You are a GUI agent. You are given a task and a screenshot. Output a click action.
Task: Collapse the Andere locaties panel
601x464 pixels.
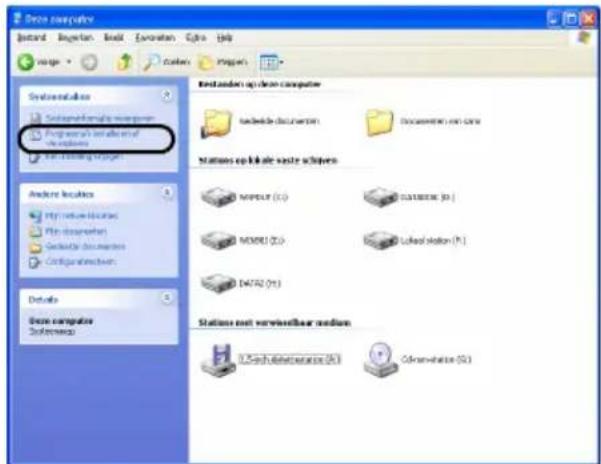click(167, 193)
